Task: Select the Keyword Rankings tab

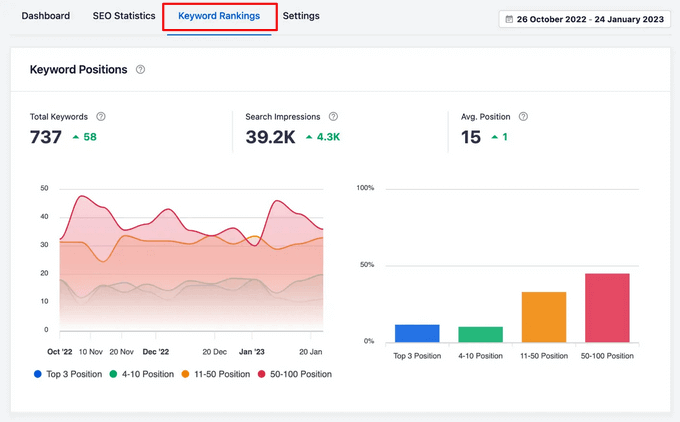Action: (x=219, y=17)
